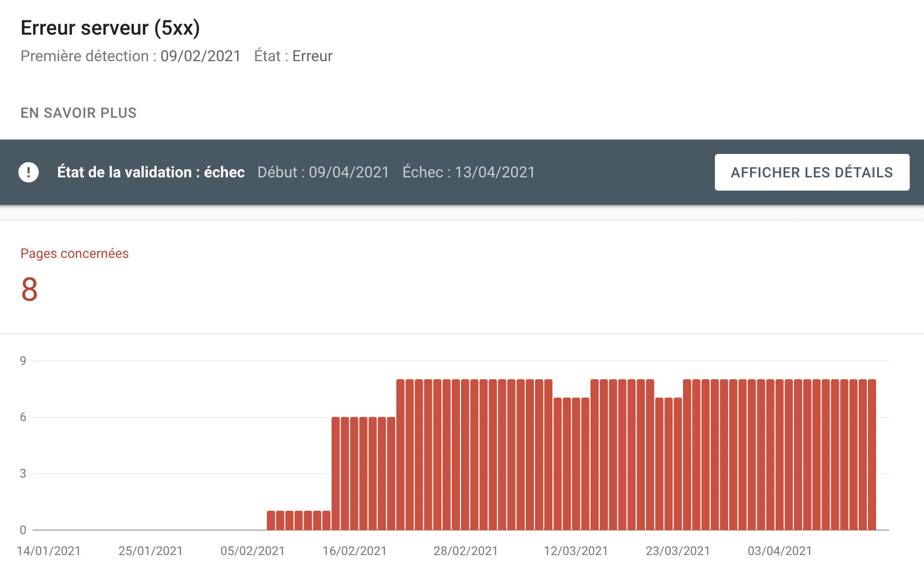Click the État : Erreur status text
Screen dimensions: 924x578
[293, 56]
